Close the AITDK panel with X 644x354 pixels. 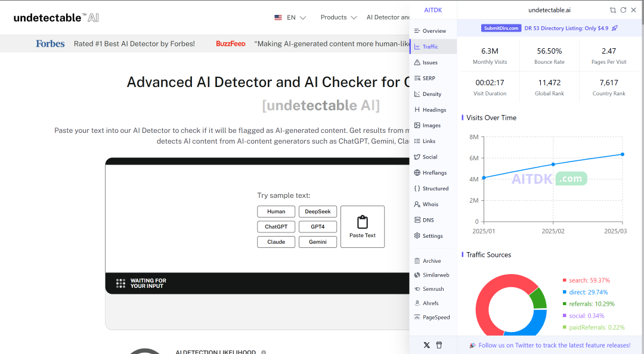click(x=633, y=10)
